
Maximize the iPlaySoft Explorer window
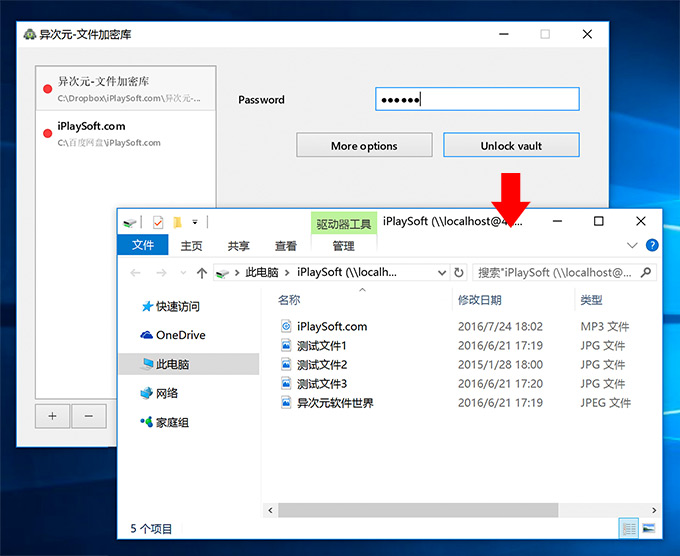click(x=598, y=221)
